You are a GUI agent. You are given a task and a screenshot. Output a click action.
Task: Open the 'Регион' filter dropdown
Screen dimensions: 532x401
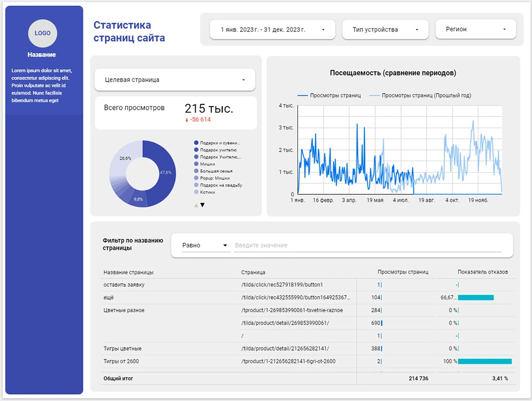click(x=475, y=30)
